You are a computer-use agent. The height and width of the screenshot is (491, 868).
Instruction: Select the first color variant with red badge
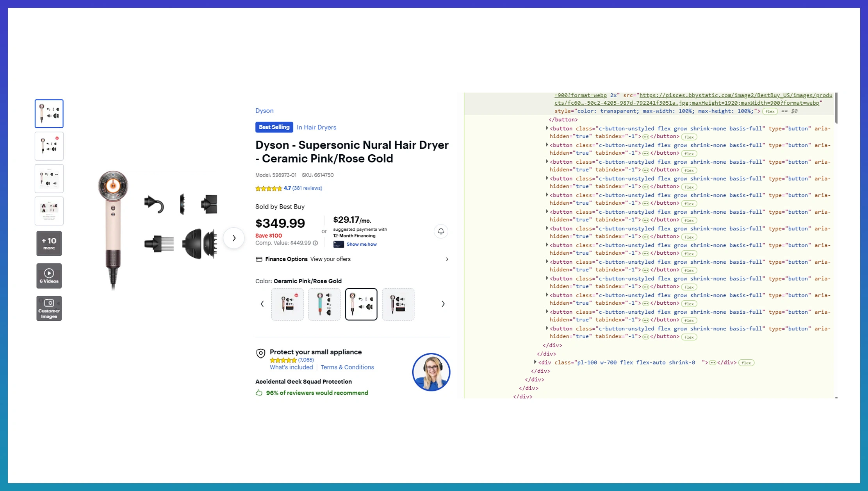coord(287,304)
